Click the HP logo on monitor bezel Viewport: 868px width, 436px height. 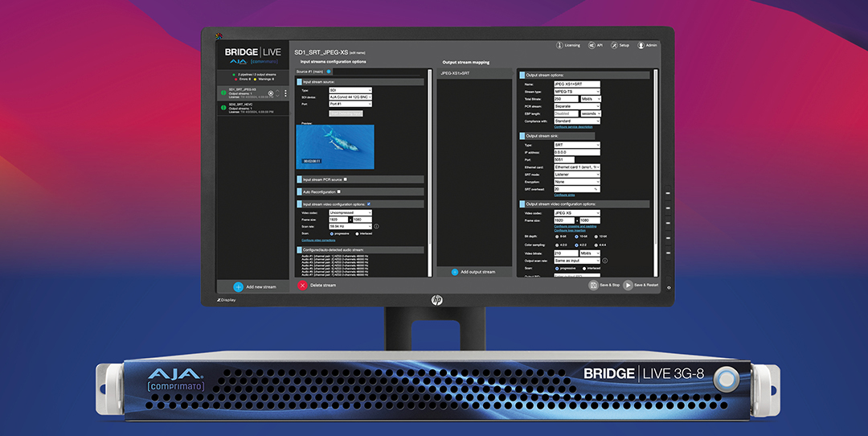tap(436, 300)
